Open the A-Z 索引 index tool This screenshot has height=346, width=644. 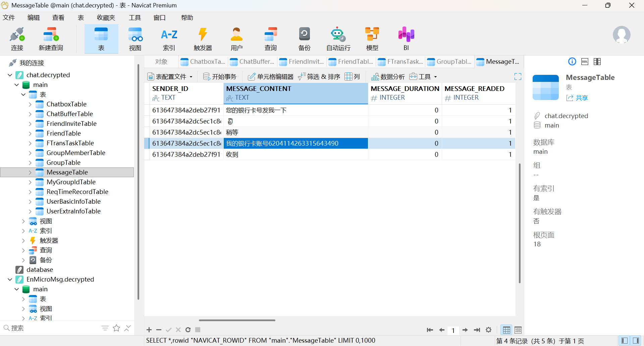(x=169, y=39)
